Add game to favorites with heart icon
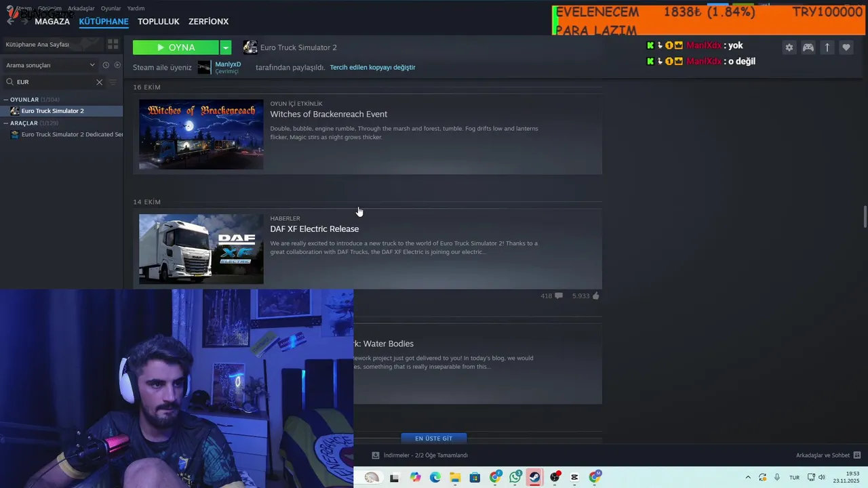 pos(846,47)
